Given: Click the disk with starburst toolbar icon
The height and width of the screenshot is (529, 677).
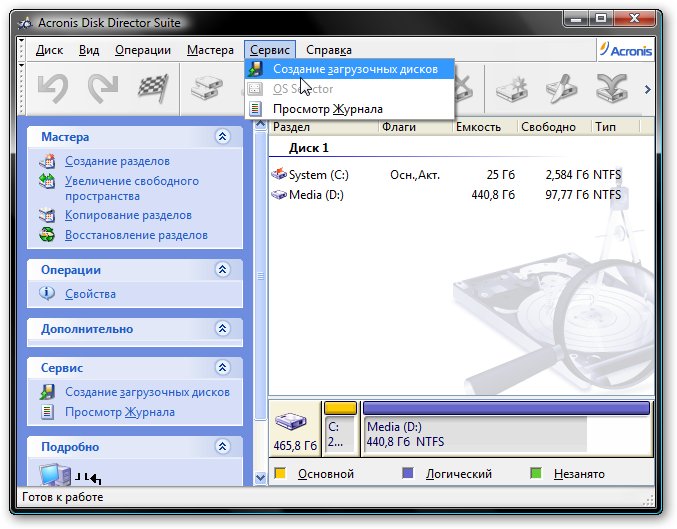Looking at the screenshot, I should pos(512,89).
